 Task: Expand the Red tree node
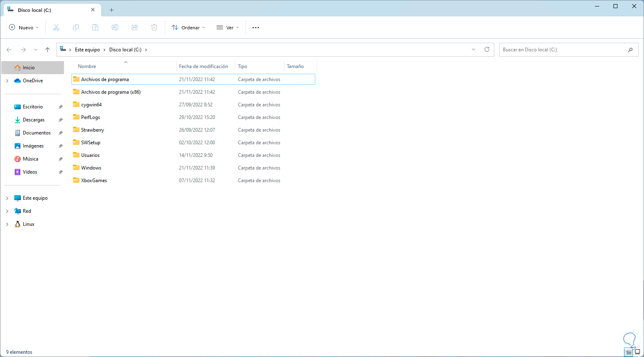pyautogui.click(x=7, y=211)
